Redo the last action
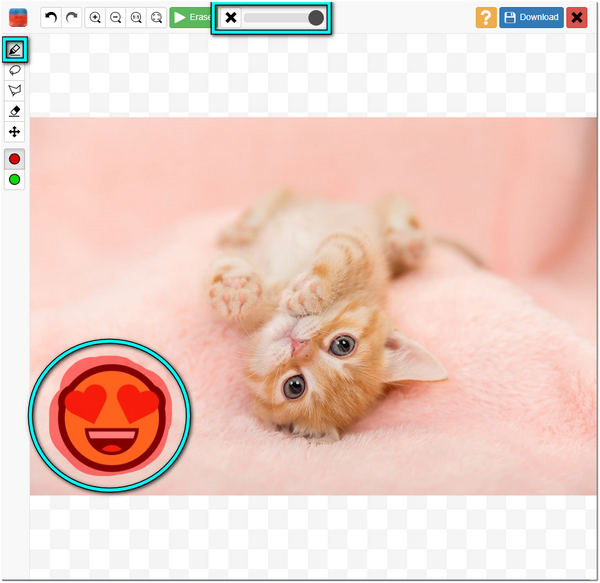This screenshot has width=600, height=583. pyautogui.click(x=72, y=18)
